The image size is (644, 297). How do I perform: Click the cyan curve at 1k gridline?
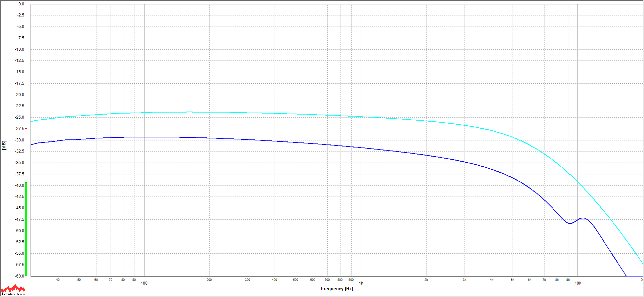pyautogui.click(x=361, y=117)
